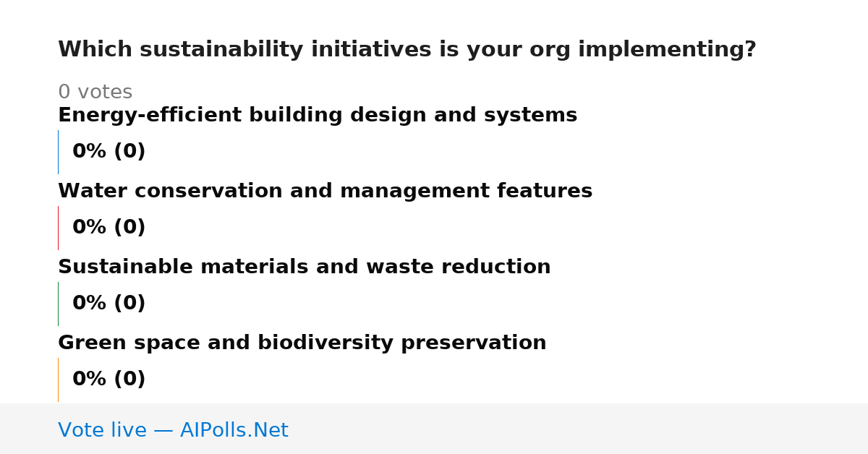The width and height of the screenshot is (868, 454).
Task: Click the words Vote live in the footer
Action: pyautogui.click(x=102, y=430)
